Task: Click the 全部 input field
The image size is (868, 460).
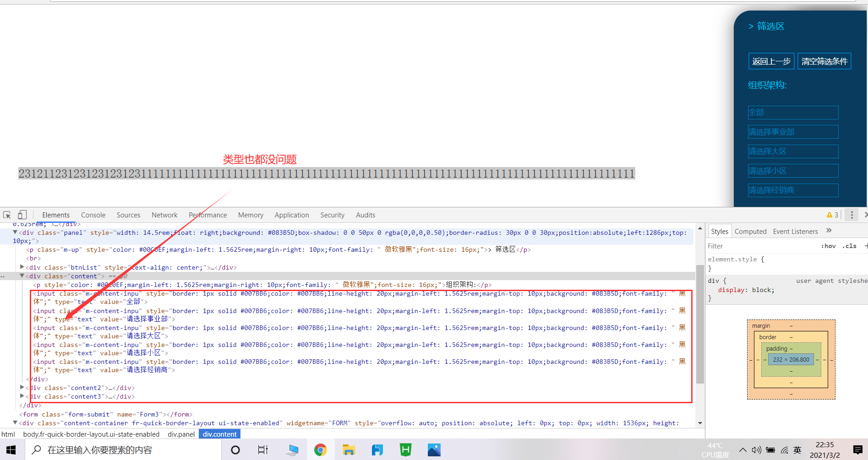Action: coord(793,113)
